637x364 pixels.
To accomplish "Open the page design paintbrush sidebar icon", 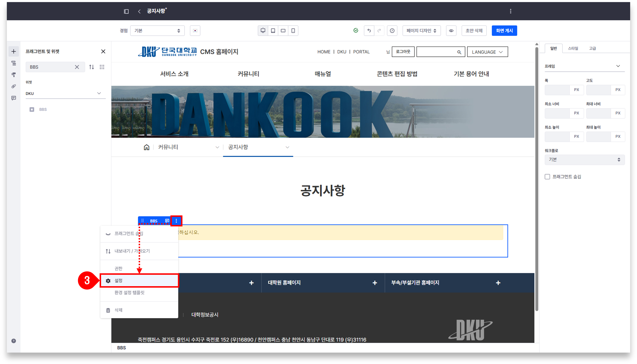I will click(x=14, y=75).
